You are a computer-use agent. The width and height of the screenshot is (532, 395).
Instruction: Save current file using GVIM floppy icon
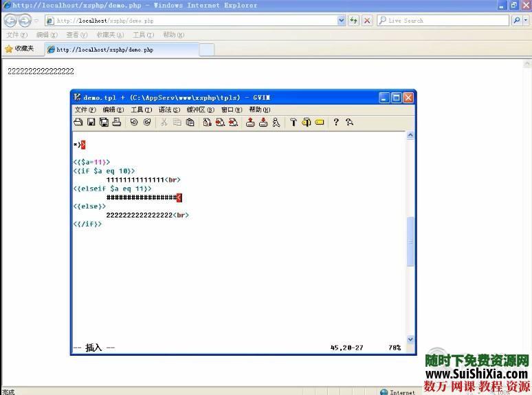91,122
